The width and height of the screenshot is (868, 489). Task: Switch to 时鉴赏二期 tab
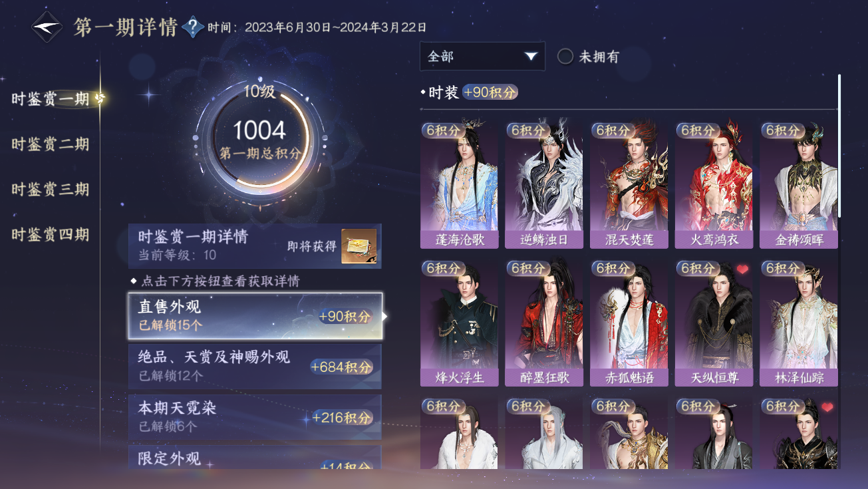point(51,144)
